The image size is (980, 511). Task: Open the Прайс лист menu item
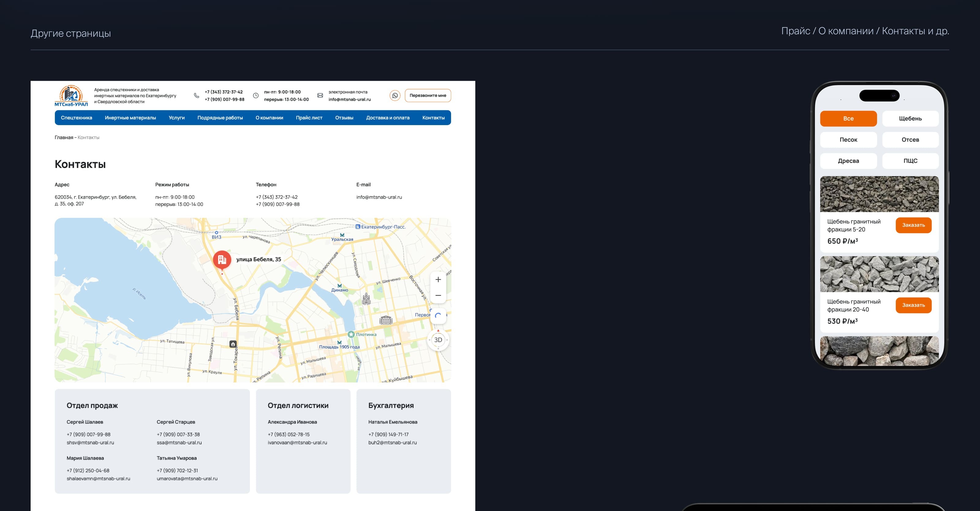click(x=309, y=118)
